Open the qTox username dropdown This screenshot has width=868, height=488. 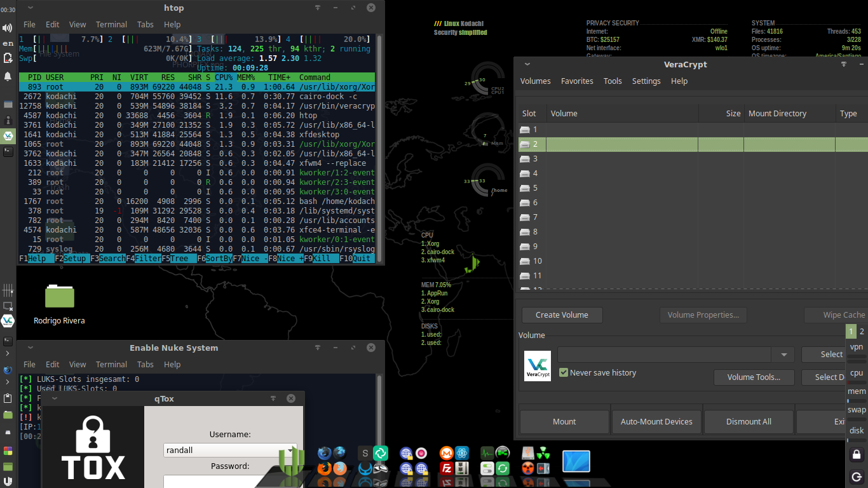291,450
